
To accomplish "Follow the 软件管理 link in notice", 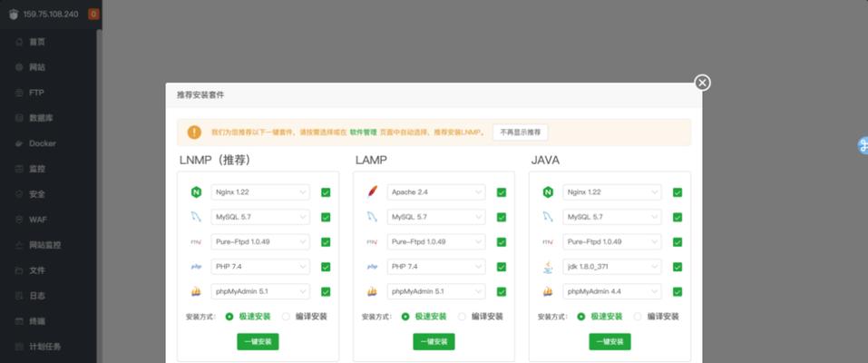I will (x=363, y=132).
